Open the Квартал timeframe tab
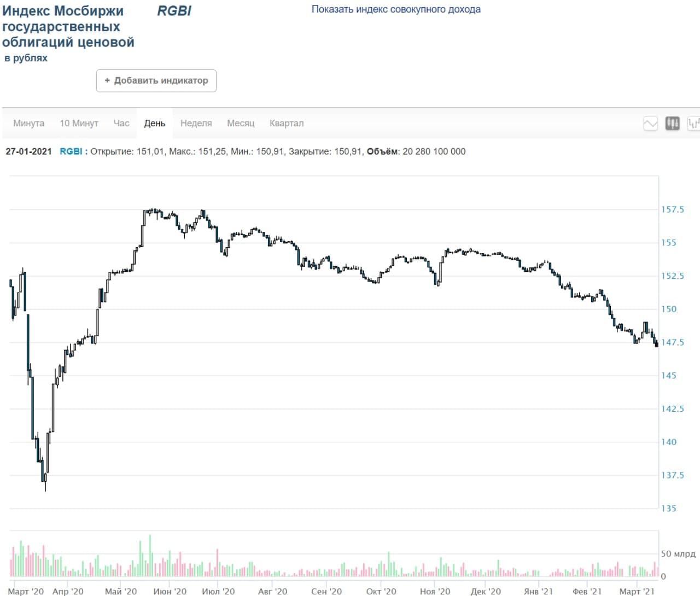Screen dimensions: 700x596 tap(286, 124)
